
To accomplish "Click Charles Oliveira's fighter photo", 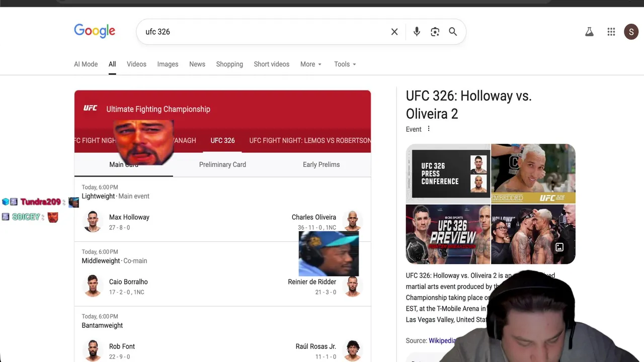I will (353, 221).
